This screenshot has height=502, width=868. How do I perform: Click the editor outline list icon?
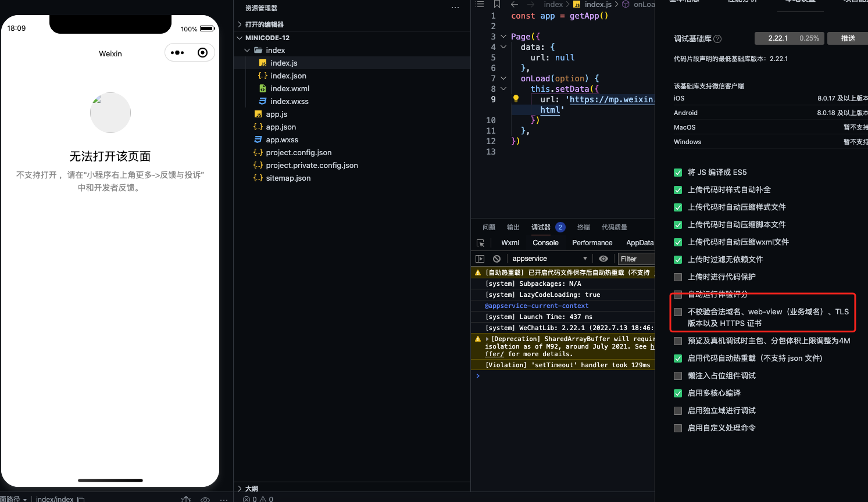(x=480, y=4)
